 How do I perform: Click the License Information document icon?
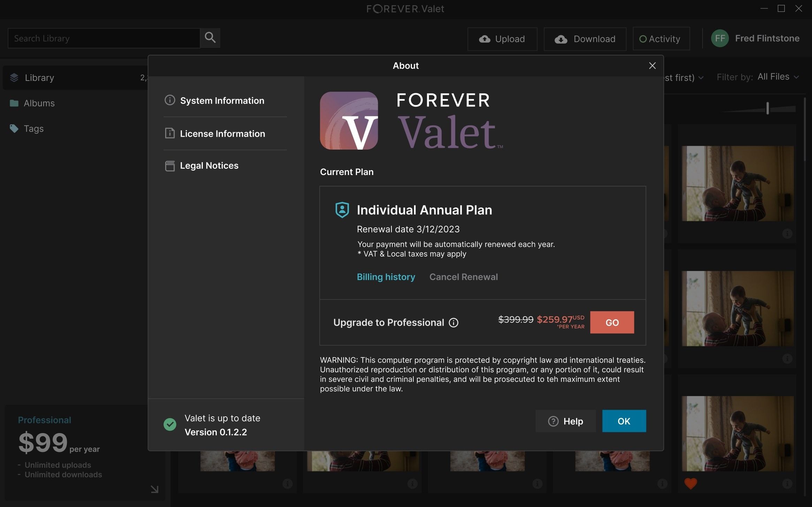pyautogui.click(x=170, y=133)
